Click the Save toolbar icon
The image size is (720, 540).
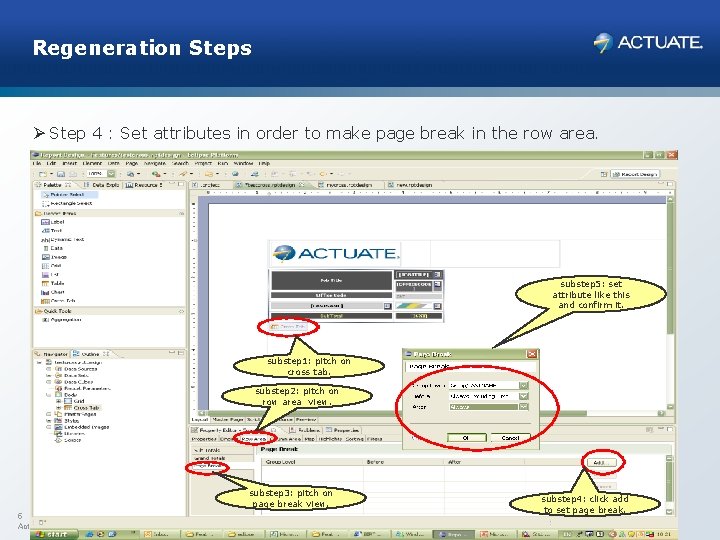point(62,174)
